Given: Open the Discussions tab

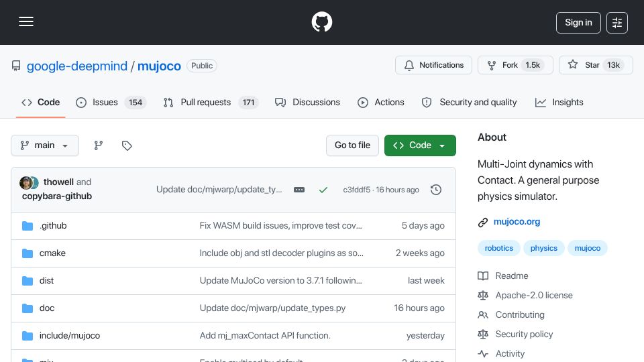Looking at the screenshot, I should 308,102.
